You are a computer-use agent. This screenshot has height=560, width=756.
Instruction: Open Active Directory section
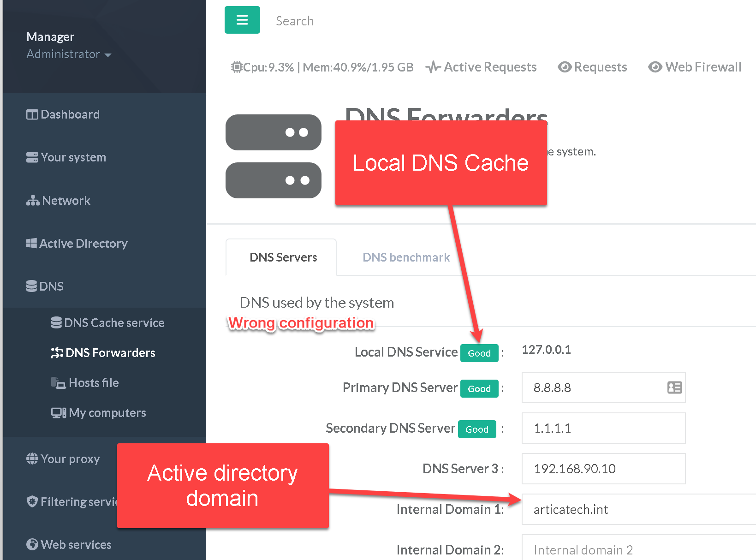pos(77,244)
